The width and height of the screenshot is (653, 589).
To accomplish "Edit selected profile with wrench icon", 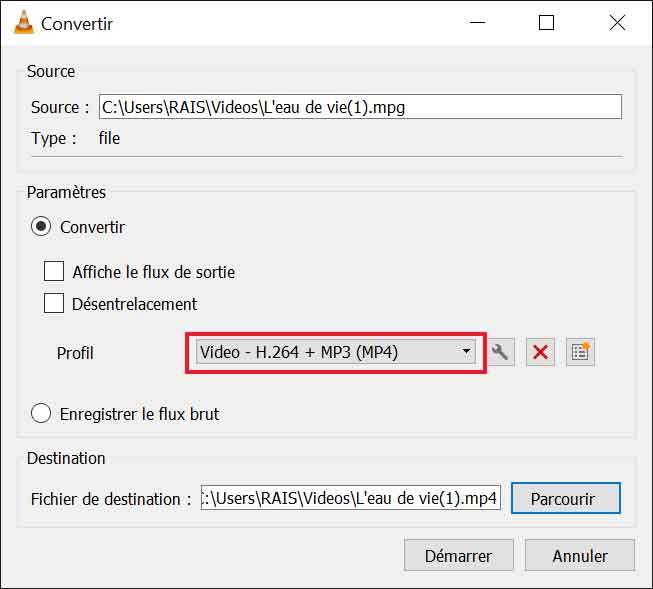I will coord(500,352).
